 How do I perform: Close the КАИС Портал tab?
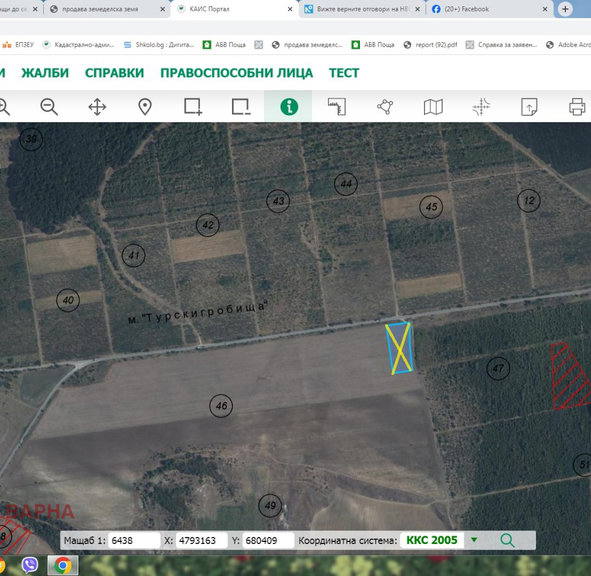290,9
